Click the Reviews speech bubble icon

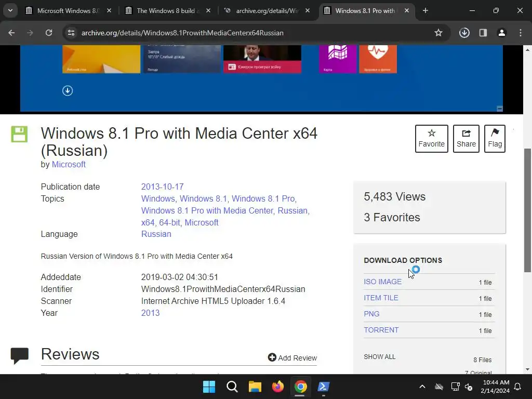19,355
